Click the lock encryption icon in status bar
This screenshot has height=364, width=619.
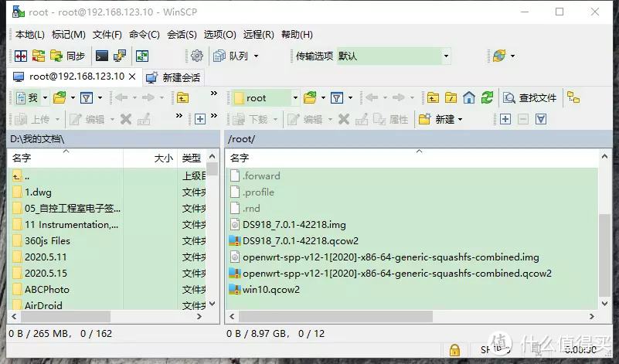pos(454,350)
